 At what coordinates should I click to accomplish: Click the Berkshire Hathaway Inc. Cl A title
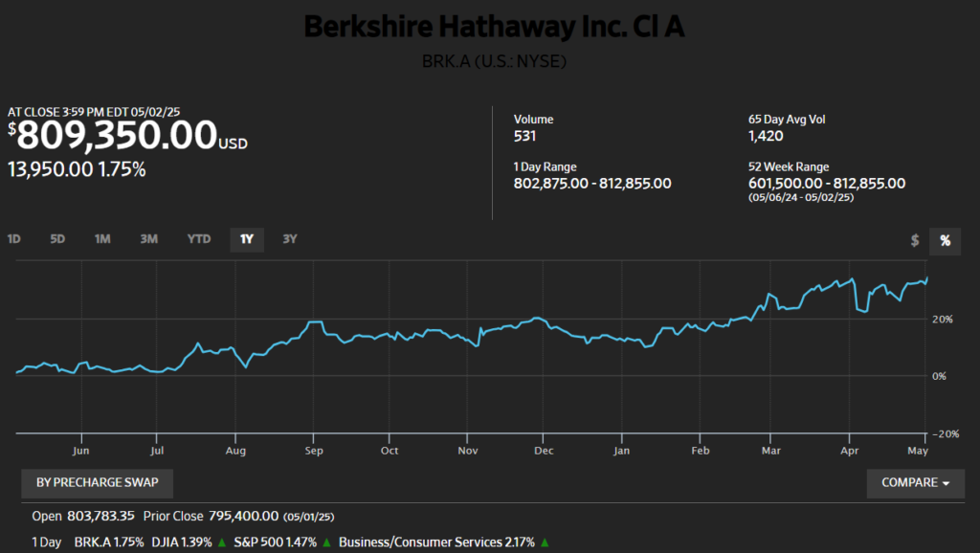(x=494, y=27)
